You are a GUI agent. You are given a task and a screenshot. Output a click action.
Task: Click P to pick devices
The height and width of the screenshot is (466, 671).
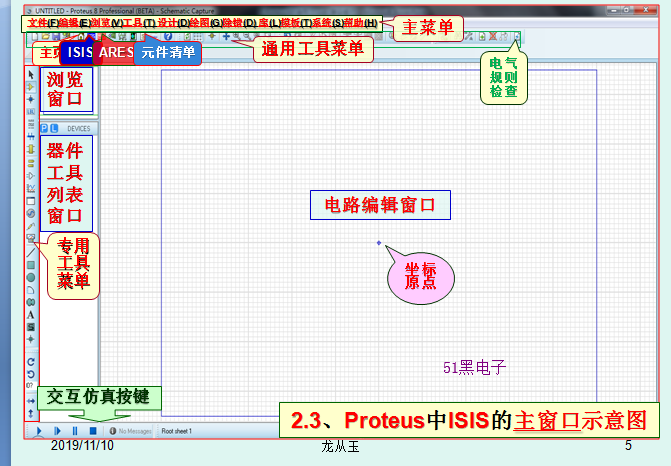(x=44, y=128)
